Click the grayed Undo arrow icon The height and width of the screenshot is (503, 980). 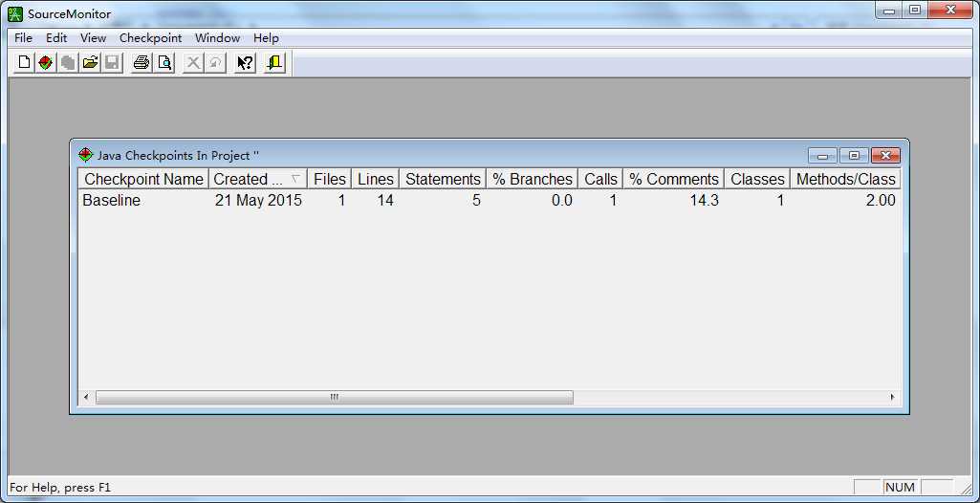[216, 62]
